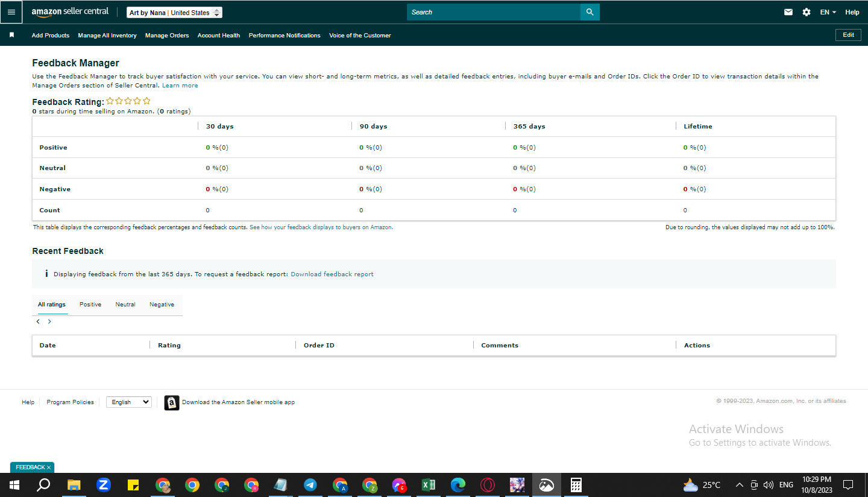Open the footer Help link
Screen dimensions: 868x497
click(28, 402)
